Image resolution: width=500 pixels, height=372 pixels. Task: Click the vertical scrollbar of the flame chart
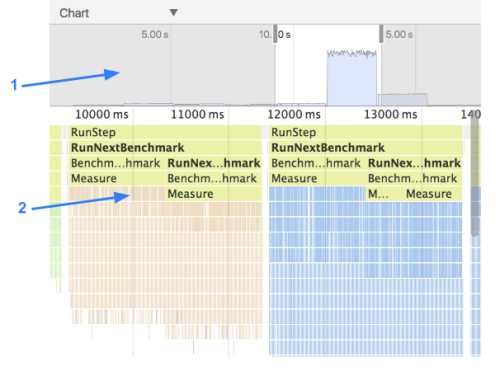475,175
